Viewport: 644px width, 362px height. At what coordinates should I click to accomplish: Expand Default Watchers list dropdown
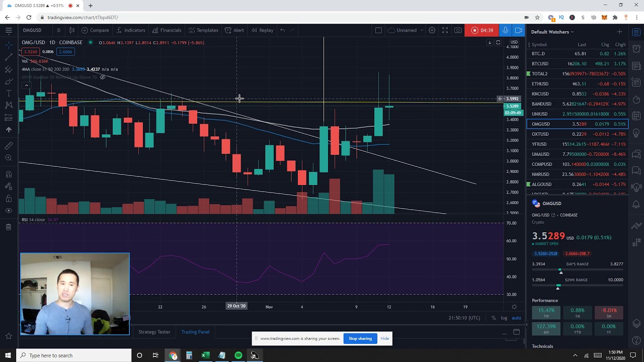coord(552,32)
